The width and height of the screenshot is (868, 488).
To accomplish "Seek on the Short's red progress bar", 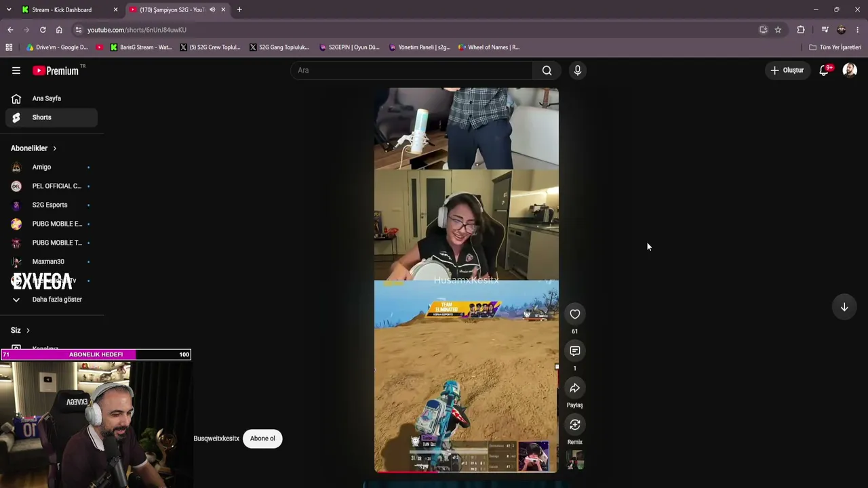I will 466,471.
